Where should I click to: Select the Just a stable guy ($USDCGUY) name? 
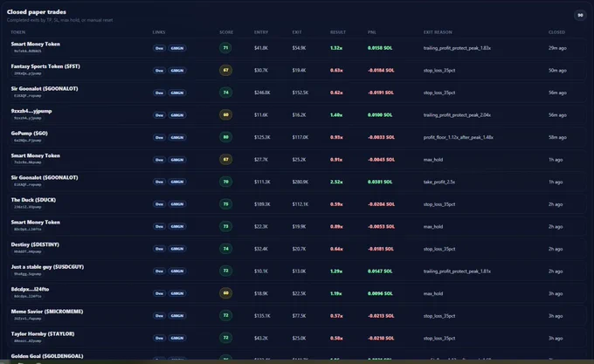tap(47, 267)
